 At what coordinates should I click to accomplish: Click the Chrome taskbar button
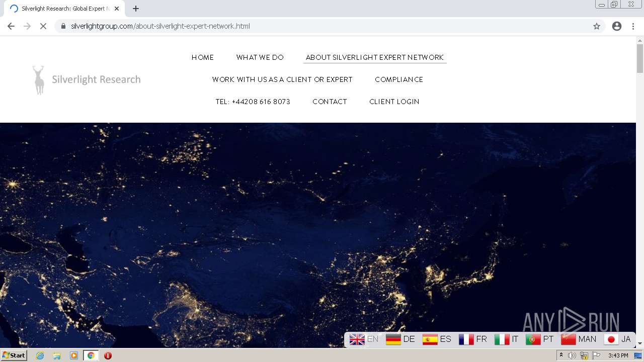91,355
